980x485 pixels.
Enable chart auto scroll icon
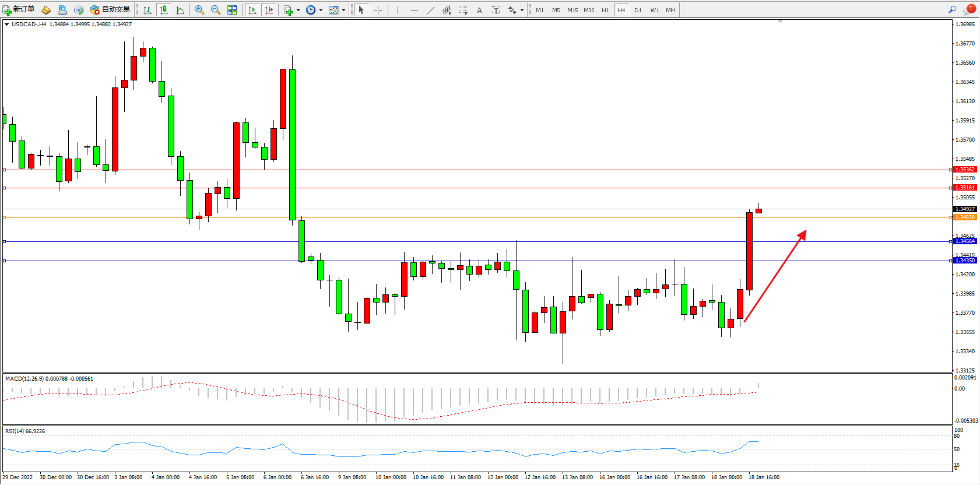point(252,10)
